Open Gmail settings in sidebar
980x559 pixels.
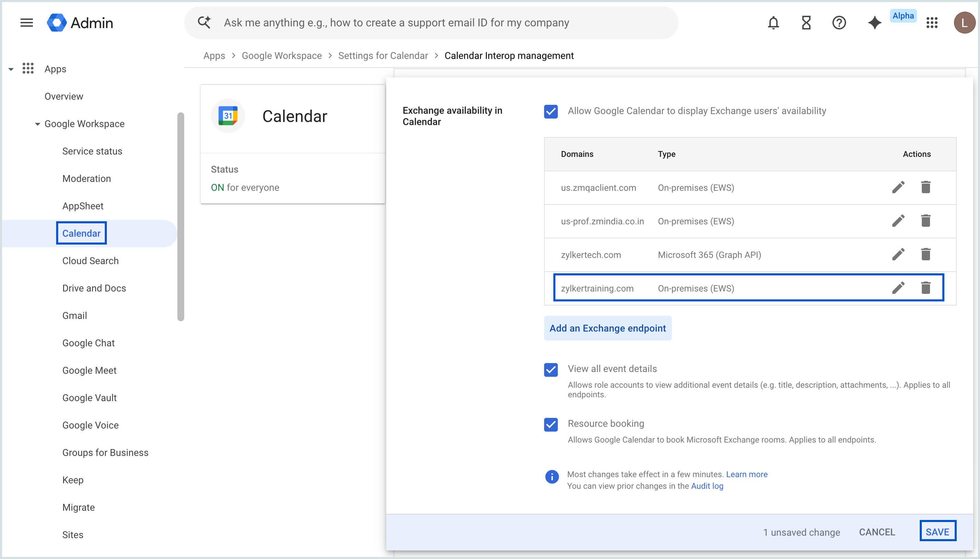point(74,315)
